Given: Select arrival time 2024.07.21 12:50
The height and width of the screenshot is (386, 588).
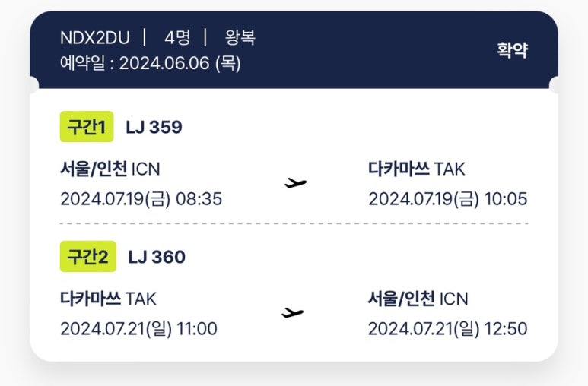Looking at the screenshot, I should click(448, 329).
